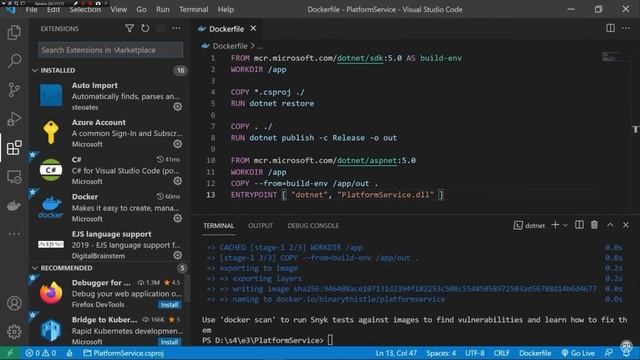Open the Help menu
Image resolution: width=640 pixels, height=360 pixels.
click(x=226, y=9)
